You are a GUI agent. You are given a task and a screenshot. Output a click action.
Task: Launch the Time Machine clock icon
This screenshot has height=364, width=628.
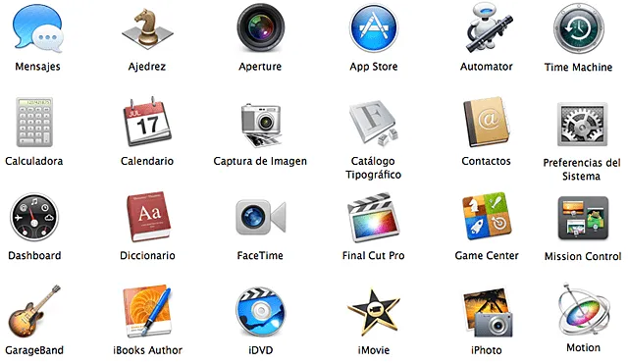[x=579, y=28]
